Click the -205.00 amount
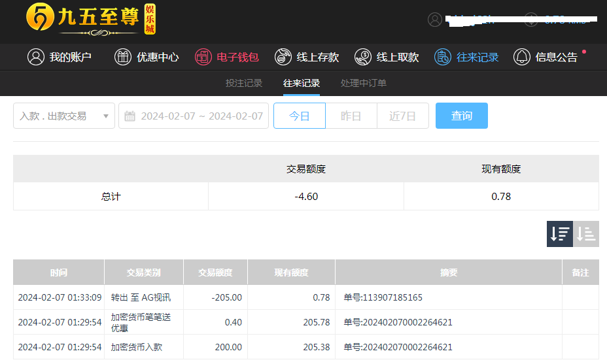607x364 pixels. (x=227, y=297)
